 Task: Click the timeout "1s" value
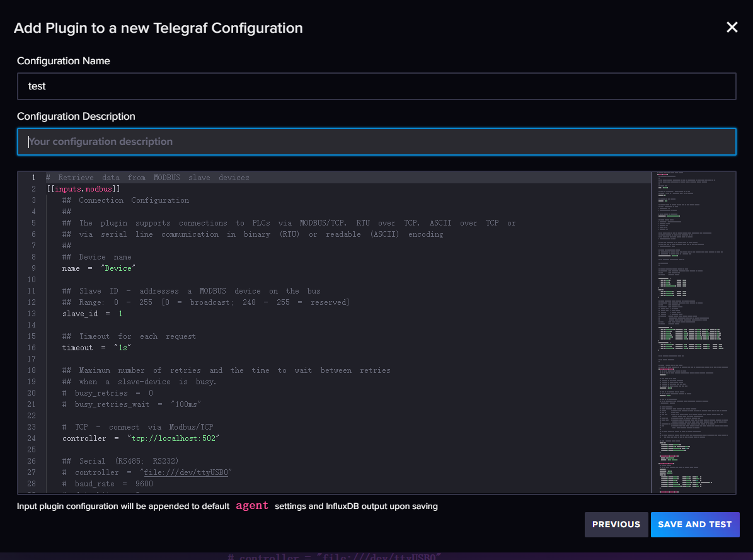point(122,348)
